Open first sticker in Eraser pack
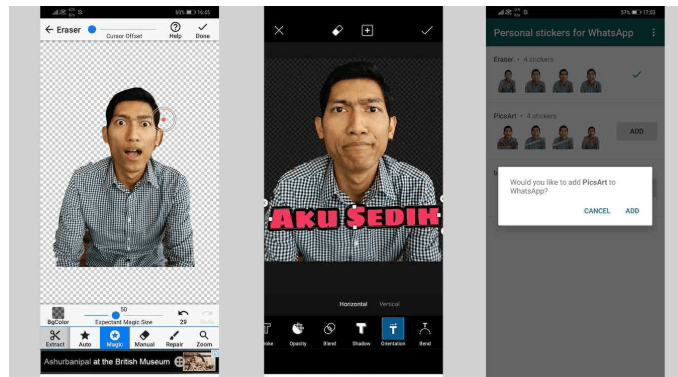 507,81
